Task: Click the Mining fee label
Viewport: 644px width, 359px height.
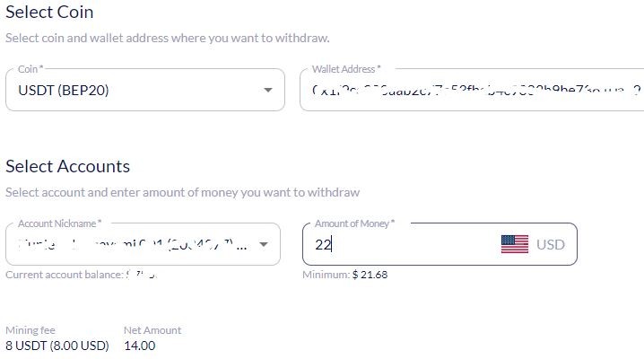Action: coord(30,330)
